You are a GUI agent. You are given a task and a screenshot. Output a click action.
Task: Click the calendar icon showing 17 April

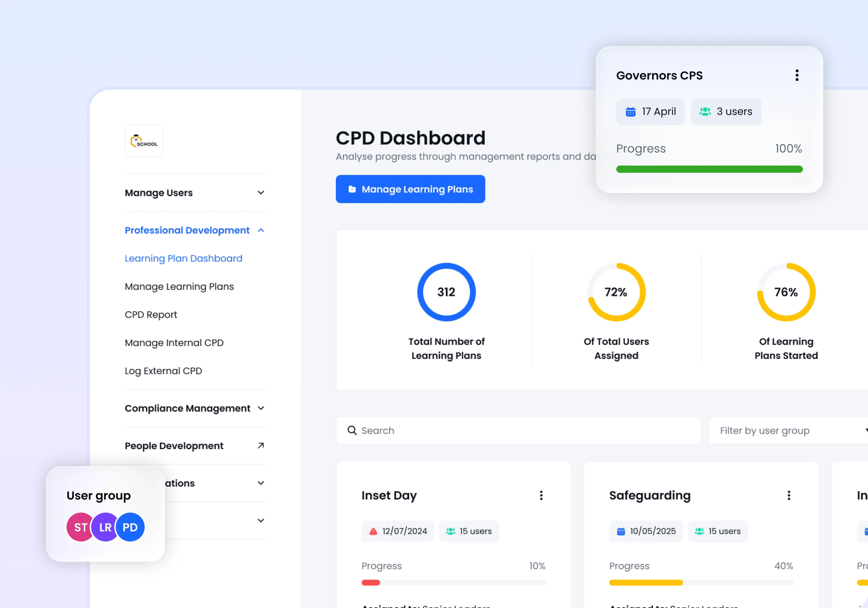[630, 112]
